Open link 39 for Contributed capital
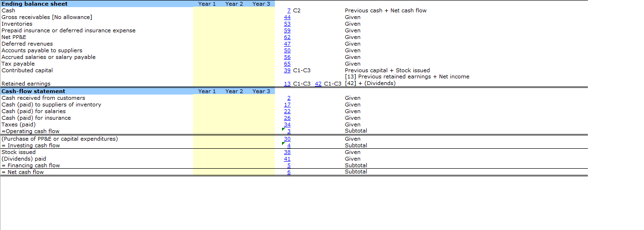The height and width of the screenshot is (230, 644). 287,70
